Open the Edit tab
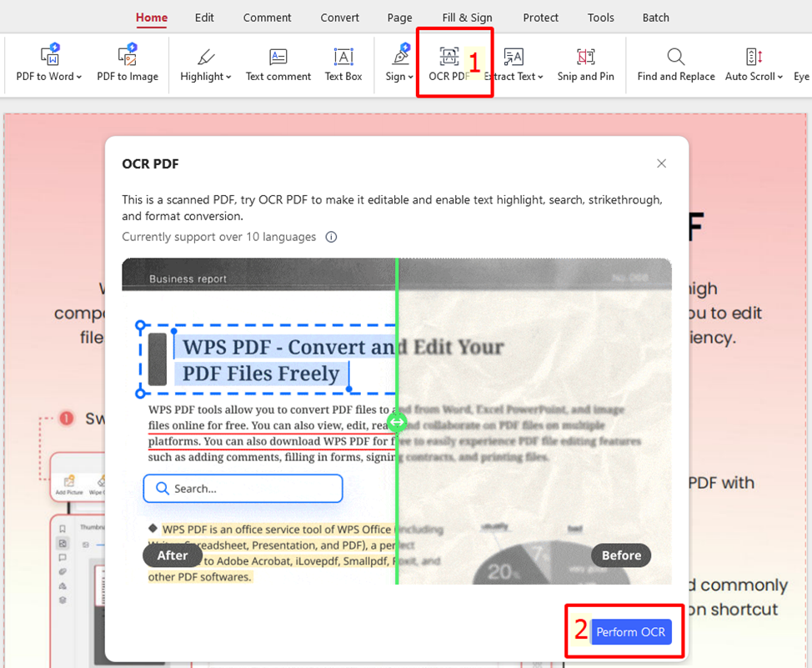 (x=204, y=18)
